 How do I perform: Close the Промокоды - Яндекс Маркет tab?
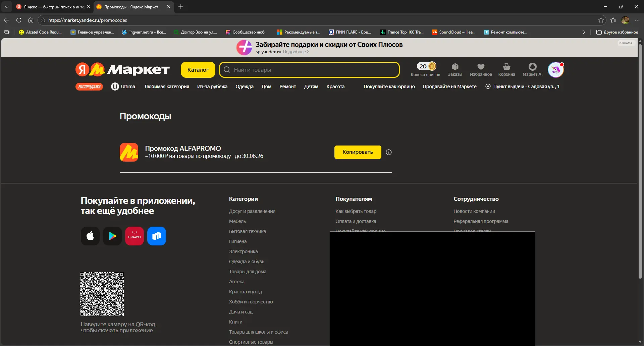[169, 7]
